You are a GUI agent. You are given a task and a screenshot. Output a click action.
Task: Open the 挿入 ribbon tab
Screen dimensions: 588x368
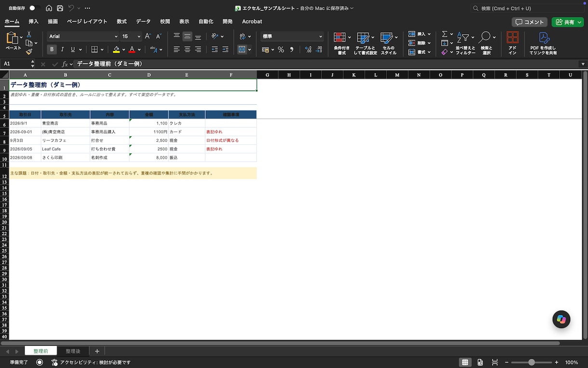click(34, 22)
